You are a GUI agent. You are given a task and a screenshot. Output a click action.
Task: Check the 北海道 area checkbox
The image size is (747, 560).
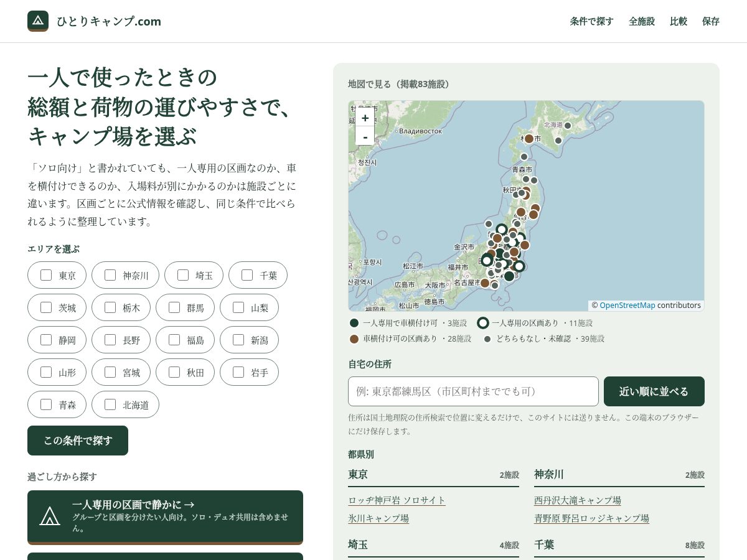[x=110, y=404]
